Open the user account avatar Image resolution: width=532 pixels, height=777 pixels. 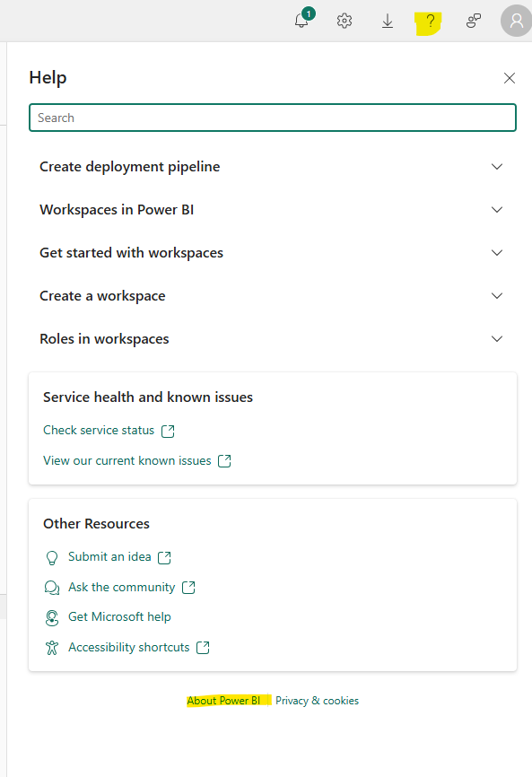point(516,21)
